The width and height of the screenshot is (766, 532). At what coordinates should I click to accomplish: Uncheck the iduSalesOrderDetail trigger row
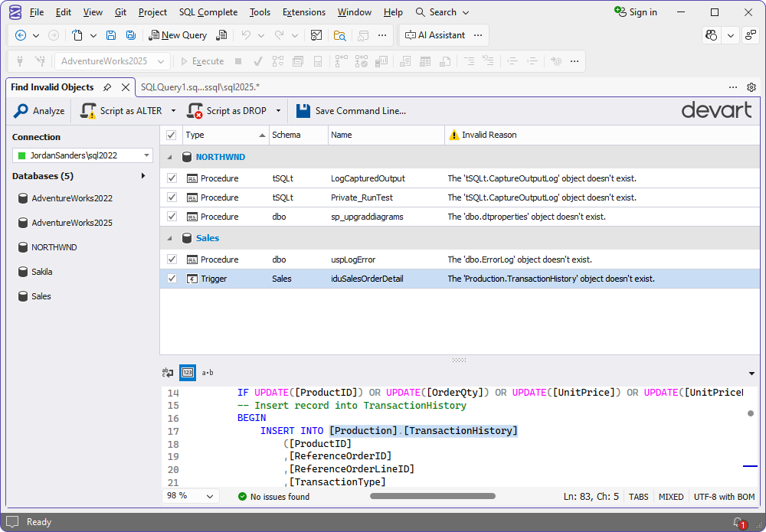pyautogui.click(x=172, y=279)
